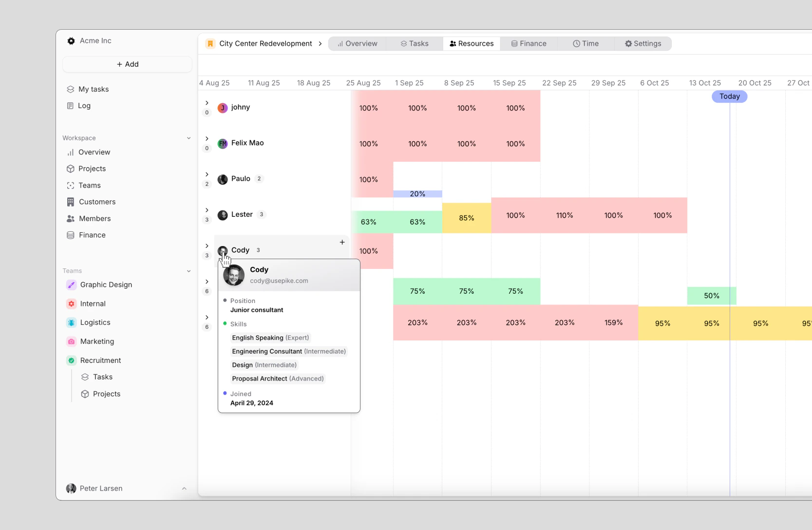
Task: Click cody@usepike.com email in popup
Action: (279, 281)
